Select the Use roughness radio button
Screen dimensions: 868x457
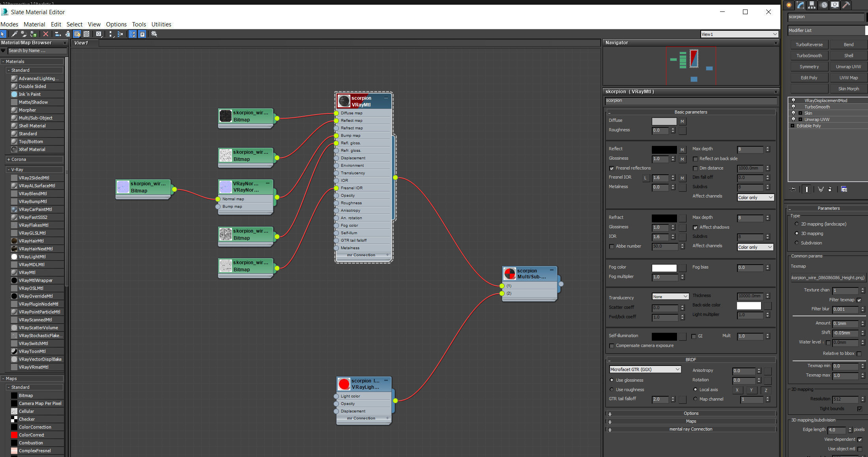click(612, 390)
